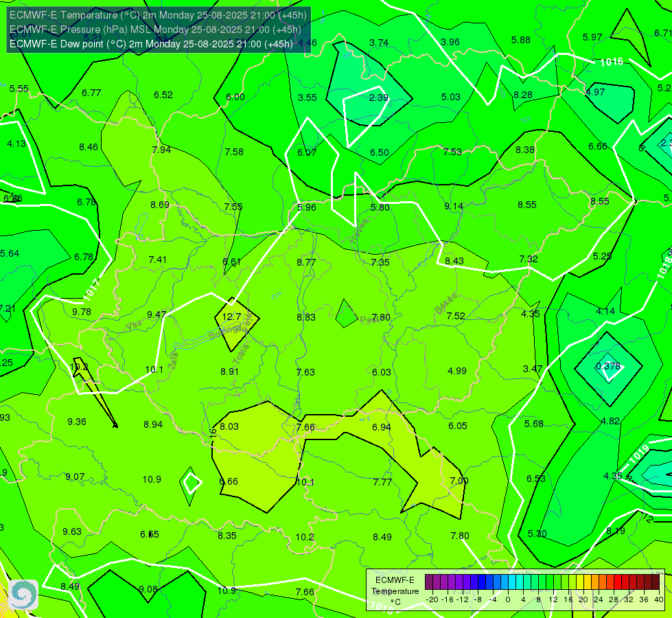Image resolution: width=672 pixels, height=618 pixels.
Task: Click the 6.00 temperature value
Action: [235, 97]
